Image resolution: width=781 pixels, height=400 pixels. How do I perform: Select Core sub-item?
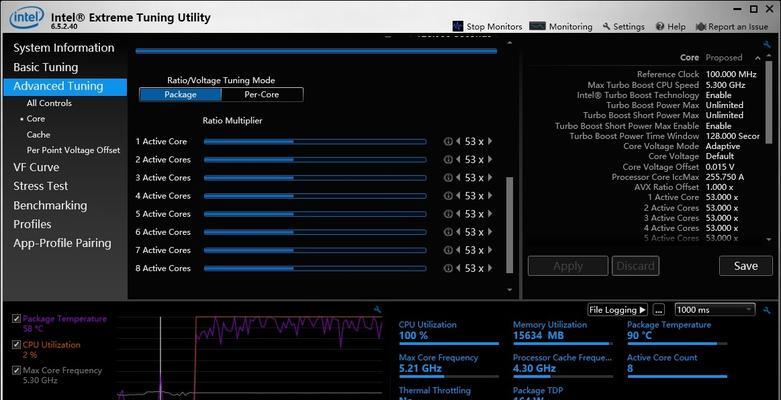point(36,119)
